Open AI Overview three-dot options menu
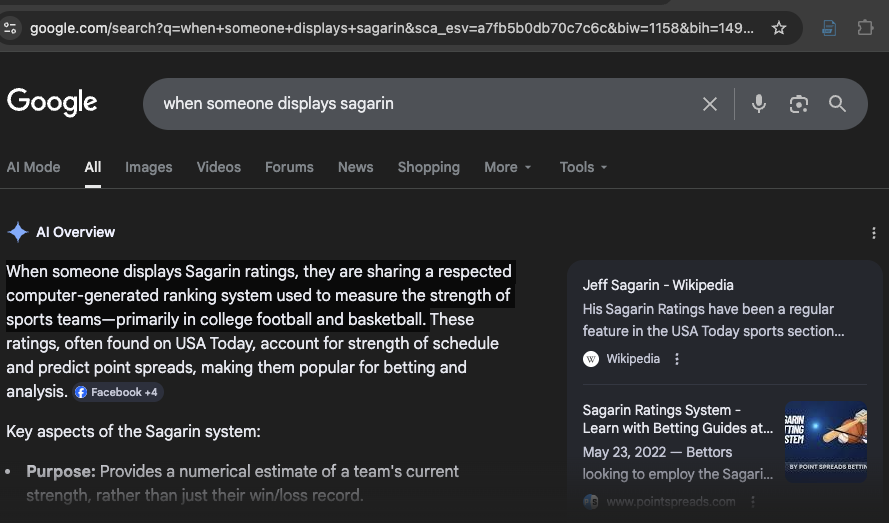This screenshot has width=889, height=523. tap(874, 233)
